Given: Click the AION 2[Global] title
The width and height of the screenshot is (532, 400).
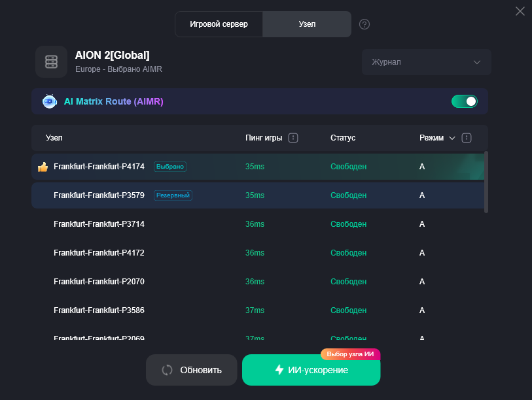Looking at the screenshot, I should tap(113, 56).
